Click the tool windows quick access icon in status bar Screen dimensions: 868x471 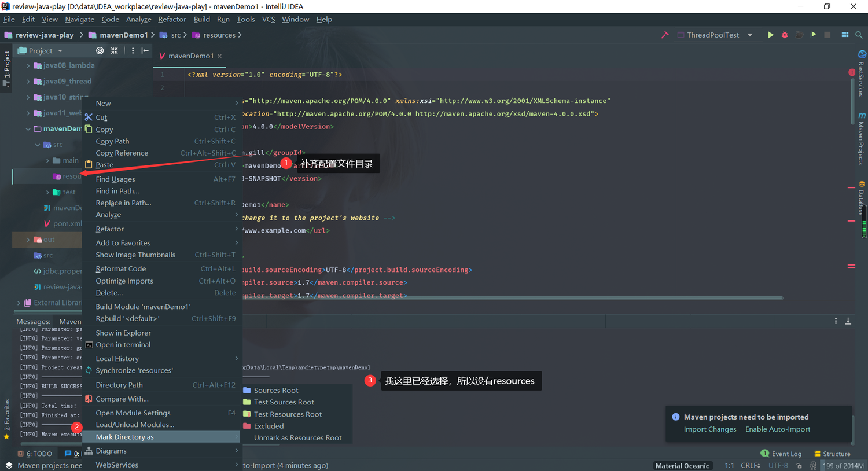(9, 465)
